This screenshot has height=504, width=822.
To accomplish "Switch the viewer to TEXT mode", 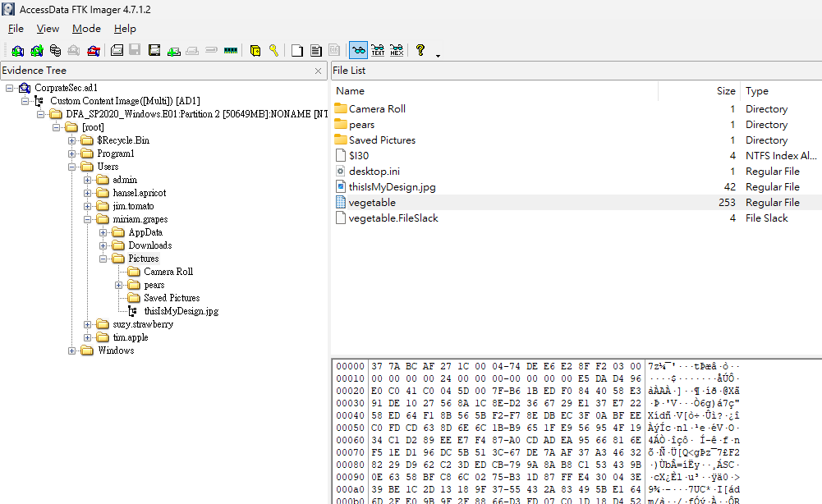I will [378, 50].
